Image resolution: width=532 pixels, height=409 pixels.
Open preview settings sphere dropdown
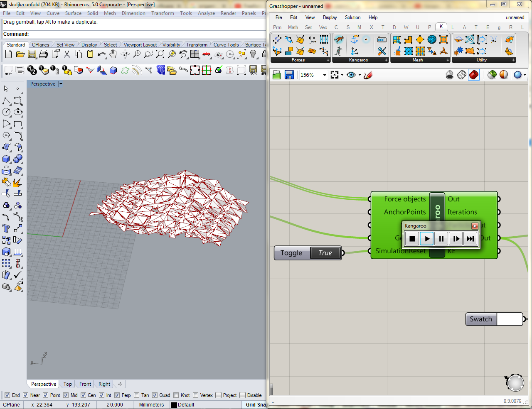(525, 75)
